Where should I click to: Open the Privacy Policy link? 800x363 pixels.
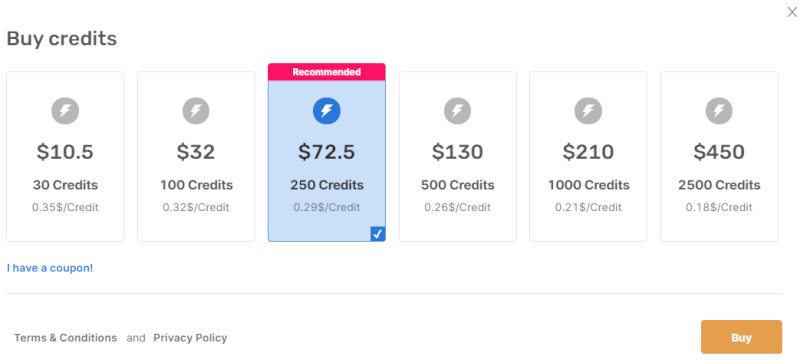pyautogui.click(x=190, y=338)
